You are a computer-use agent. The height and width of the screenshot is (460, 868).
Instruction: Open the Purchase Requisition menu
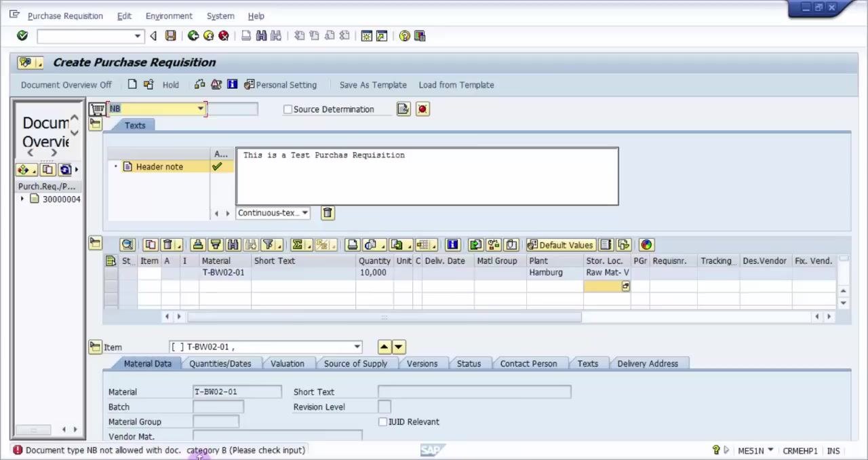[65, 16]
